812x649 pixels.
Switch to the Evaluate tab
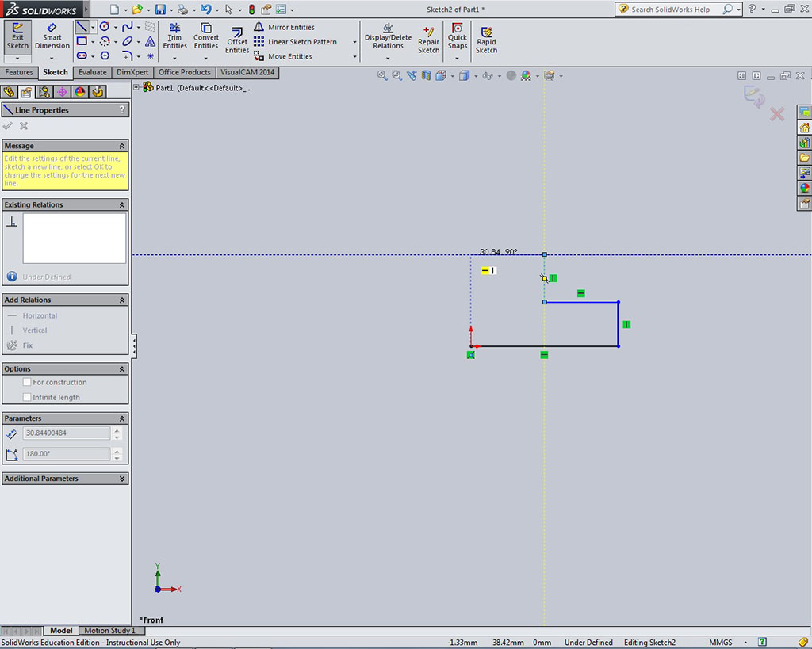click(x=92, y=72)
